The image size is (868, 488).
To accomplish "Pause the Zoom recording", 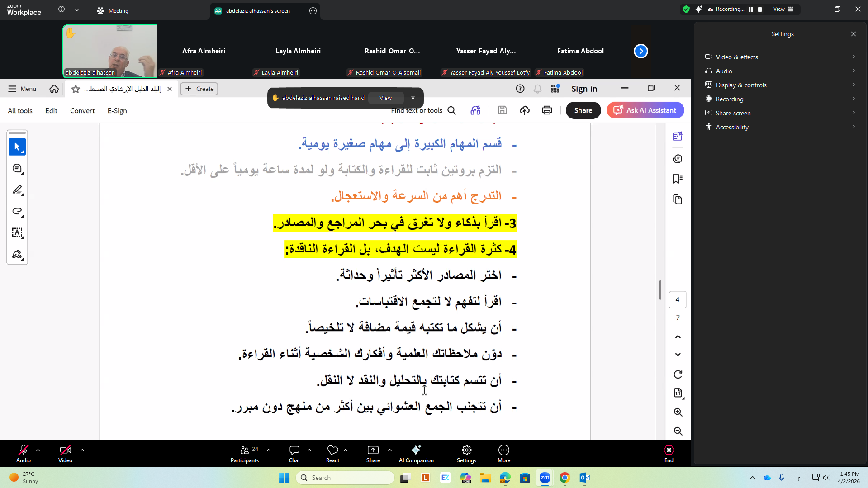I will (751, 9).
